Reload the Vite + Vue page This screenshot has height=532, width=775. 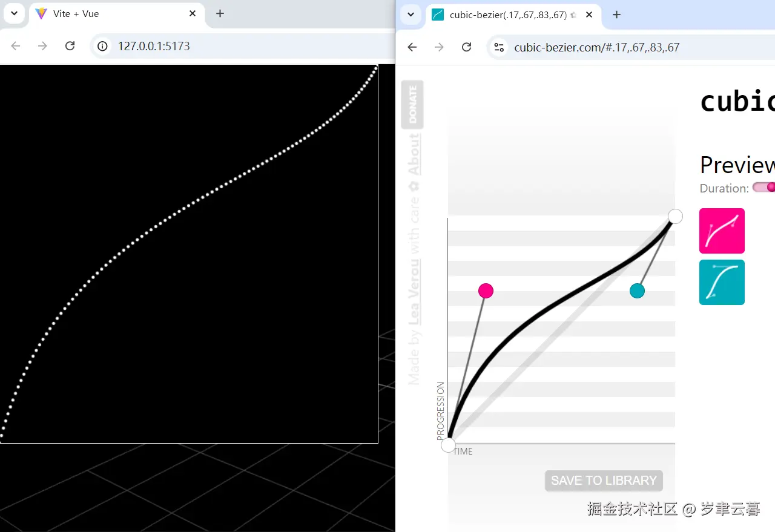70,45
